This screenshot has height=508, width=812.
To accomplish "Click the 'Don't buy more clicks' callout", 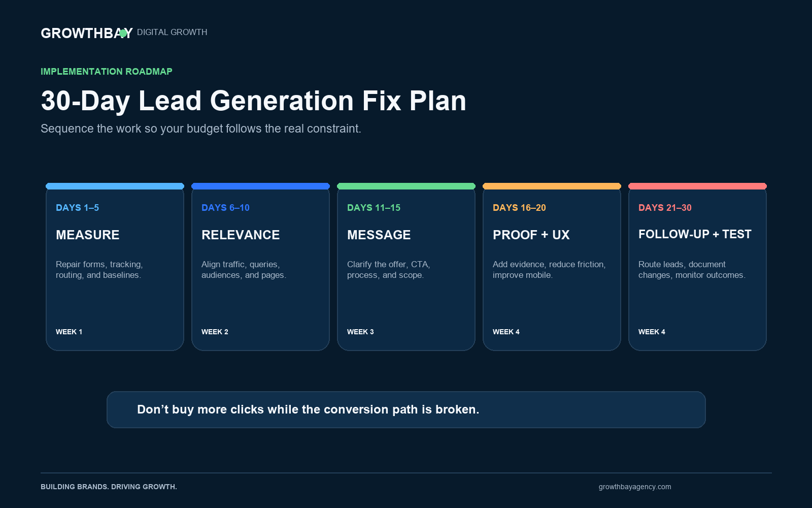I will coord(406,409).
